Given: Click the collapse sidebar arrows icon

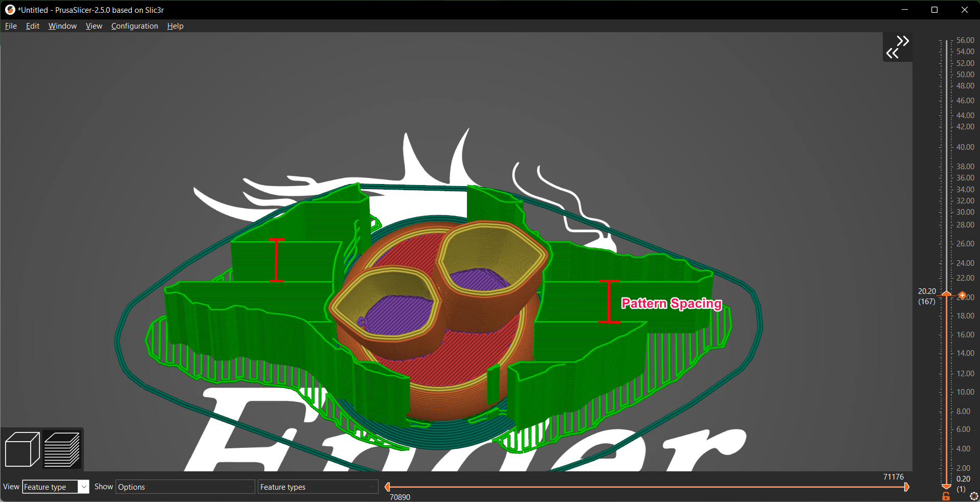Looking at the screenshot, I should (x=898, y=47).
